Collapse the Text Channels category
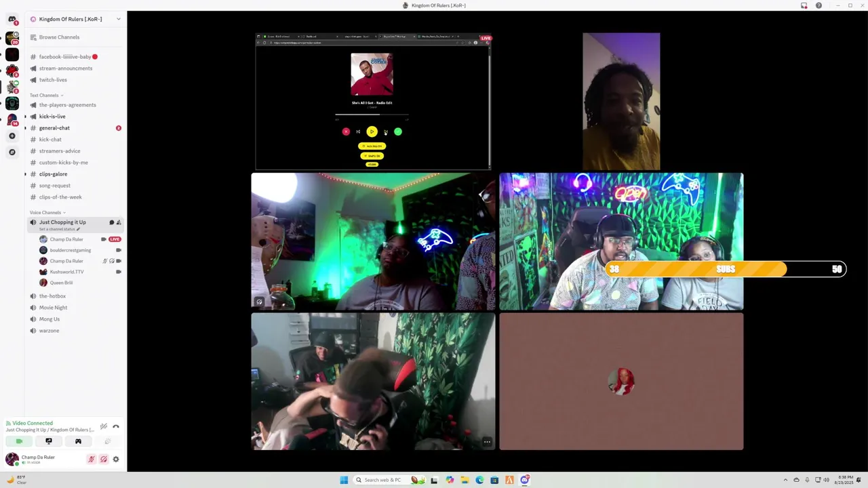 point(47,95)
